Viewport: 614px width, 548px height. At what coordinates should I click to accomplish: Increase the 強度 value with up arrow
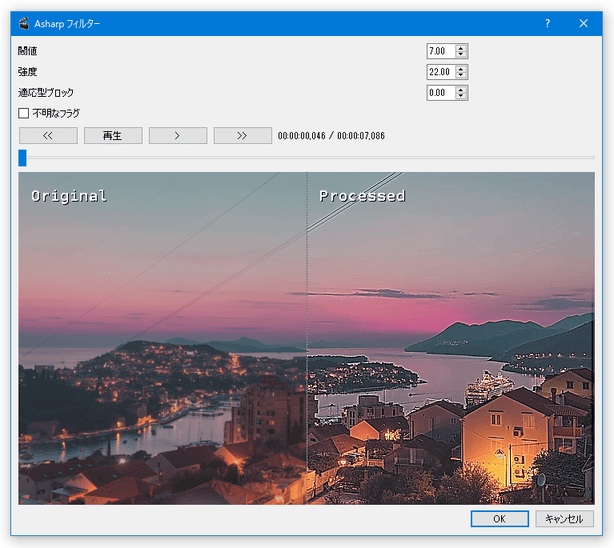pyautogui.click(x=461, y=69)
